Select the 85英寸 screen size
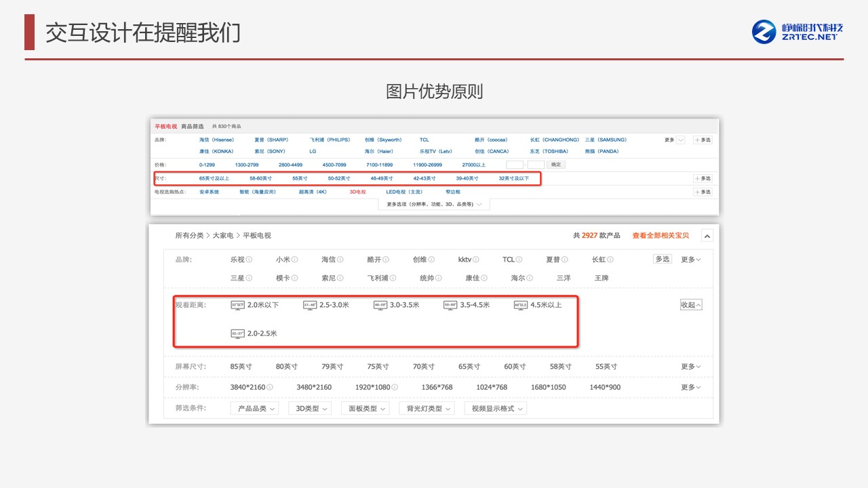The width and height of the screenshot is (868, 488). pyautogui.click(x=241, y=367)
